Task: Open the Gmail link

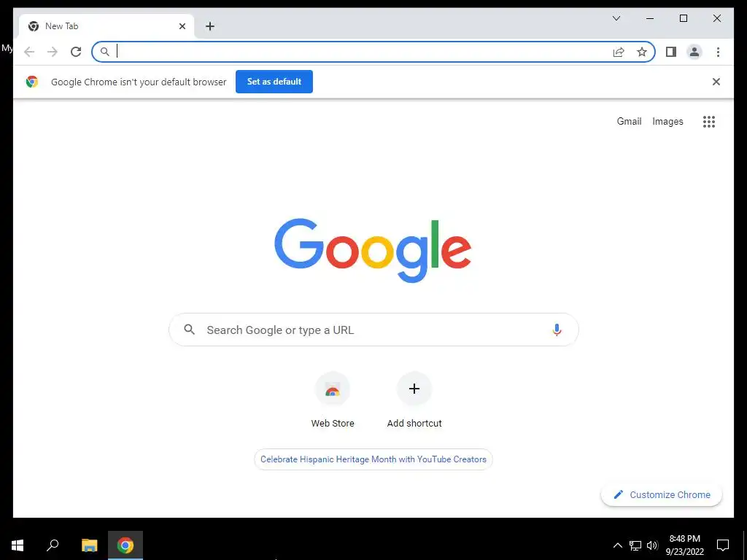Action: tap(629, 122)
